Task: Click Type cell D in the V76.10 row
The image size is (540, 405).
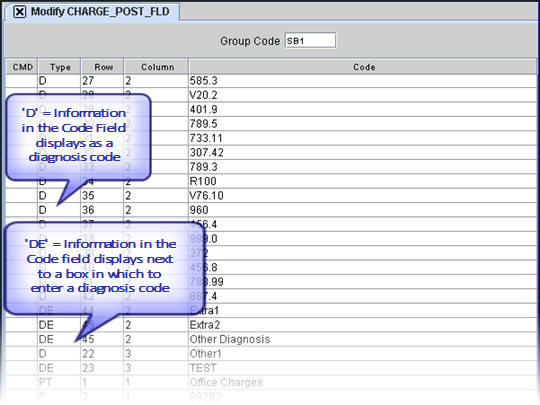Action: pos(59,196)
